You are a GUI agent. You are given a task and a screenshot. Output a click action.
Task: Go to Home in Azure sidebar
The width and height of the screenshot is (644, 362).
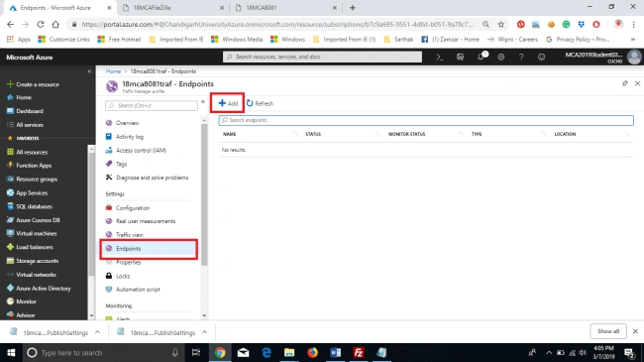point(19,97)
